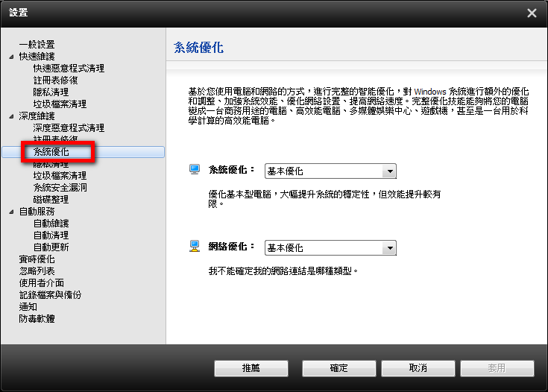The image size is (548, 392).
Task: Select 使用者介面 in the sidebar
Action: click(41, 283)
